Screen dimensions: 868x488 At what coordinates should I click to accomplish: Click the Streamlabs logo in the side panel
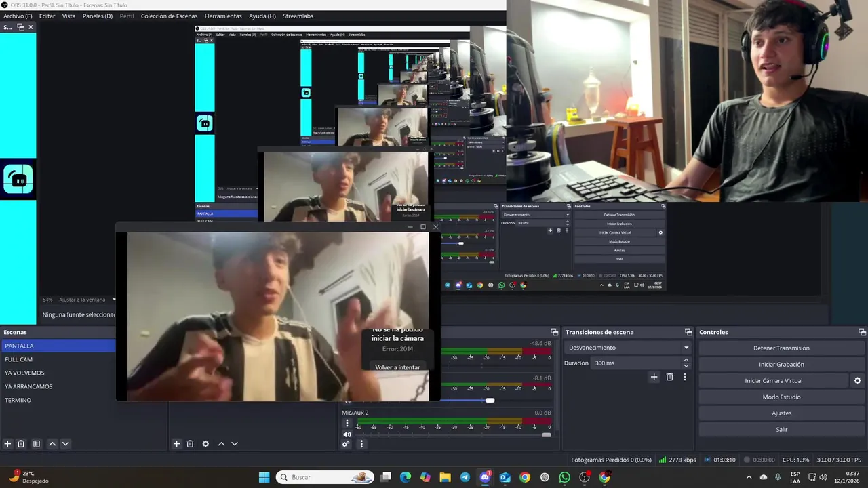click(18, 179)
